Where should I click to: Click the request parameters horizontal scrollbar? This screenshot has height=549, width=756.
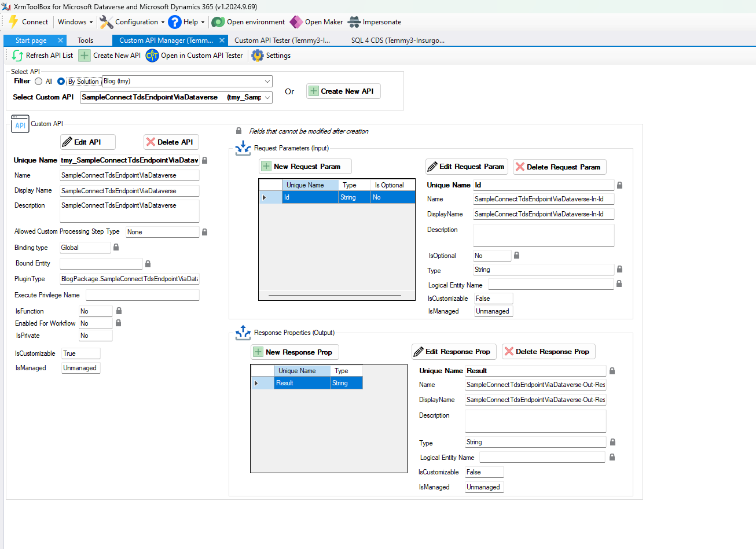point(335,296)
